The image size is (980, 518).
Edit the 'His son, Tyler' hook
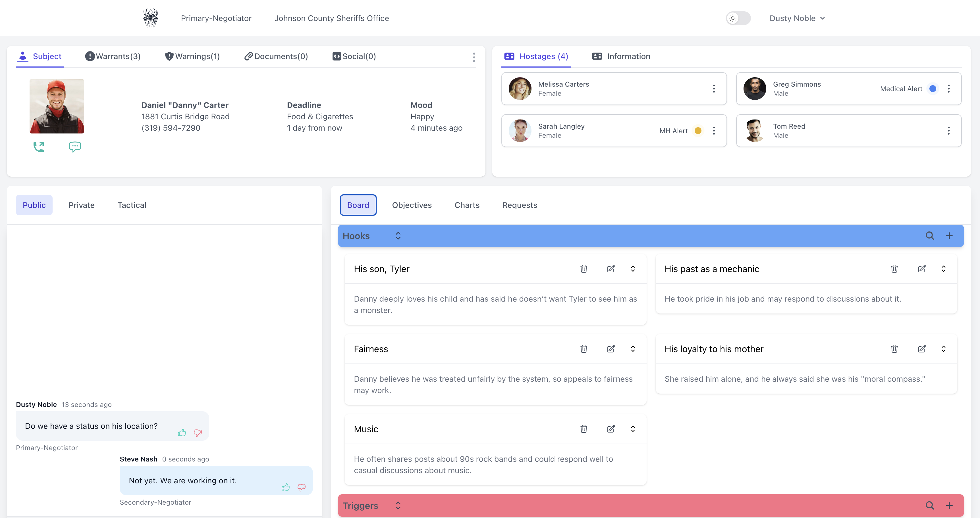click(x=611, y=269)
